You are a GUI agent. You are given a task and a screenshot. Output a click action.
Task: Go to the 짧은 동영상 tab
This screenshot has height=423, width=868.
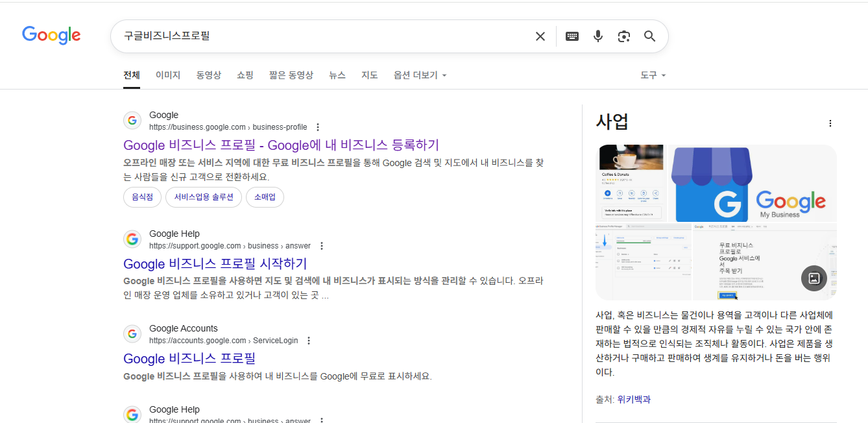click(x=291, y=75)
